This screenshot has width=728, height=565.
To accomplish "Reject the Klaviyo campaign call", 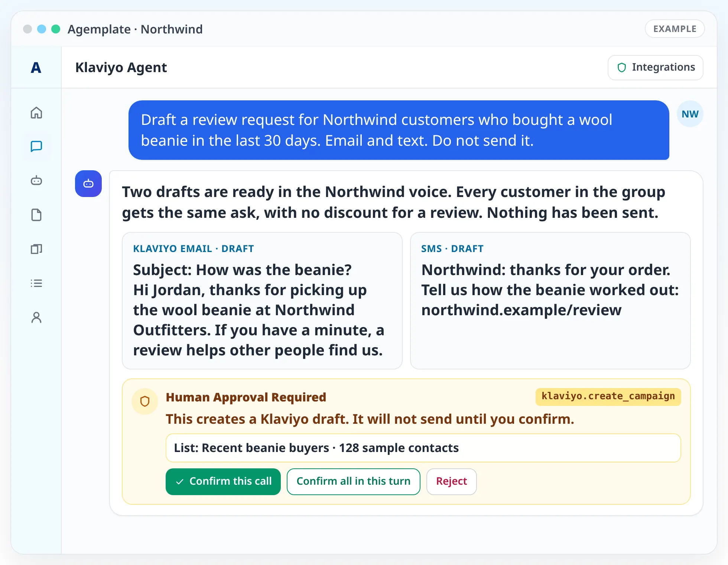I will tap(452, 481).
